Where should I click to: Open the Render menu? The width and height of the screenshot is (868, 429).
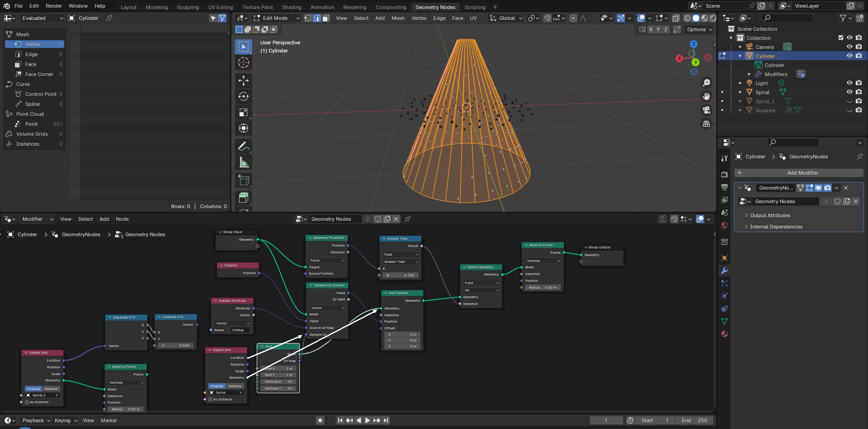[x=53, y=6]
